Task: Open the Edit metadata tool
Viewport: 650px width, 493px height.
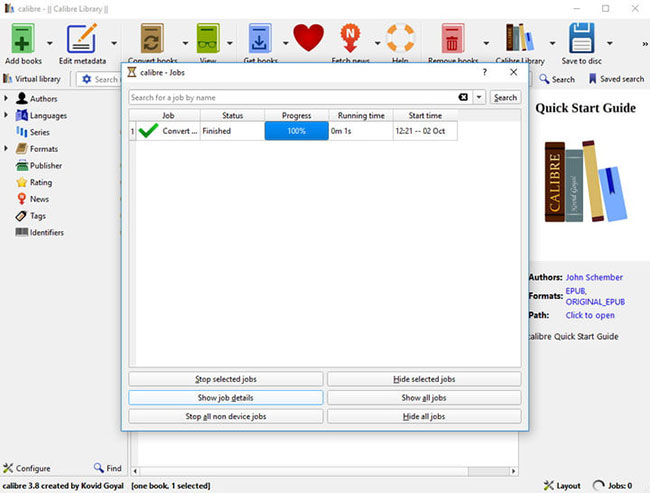Action: pos(82,39)
